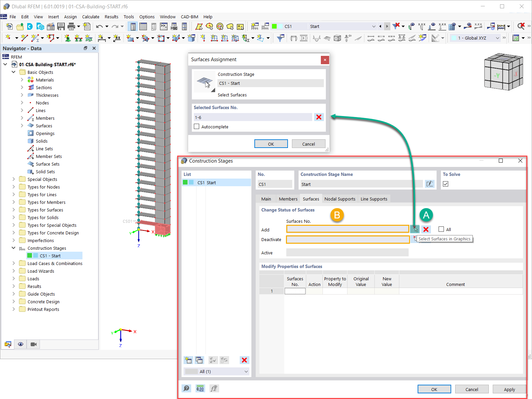Click the Save (floppy disk) toolbar icon

pos(61,27)
